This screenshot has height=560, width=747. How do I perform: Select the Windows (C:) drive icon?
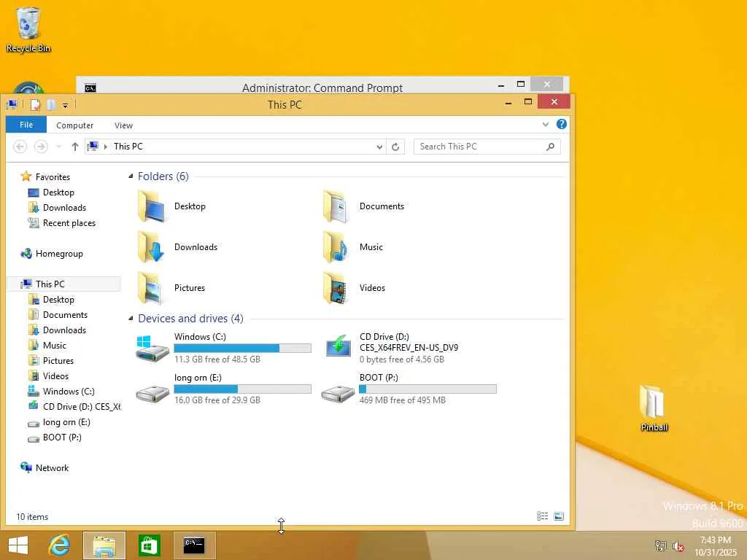point(152,348)
